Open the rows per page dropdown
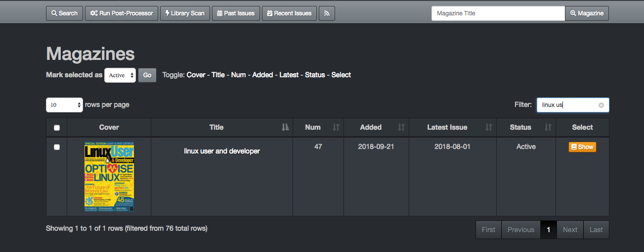This screenshot has width=644, height=252. (64, 105)
